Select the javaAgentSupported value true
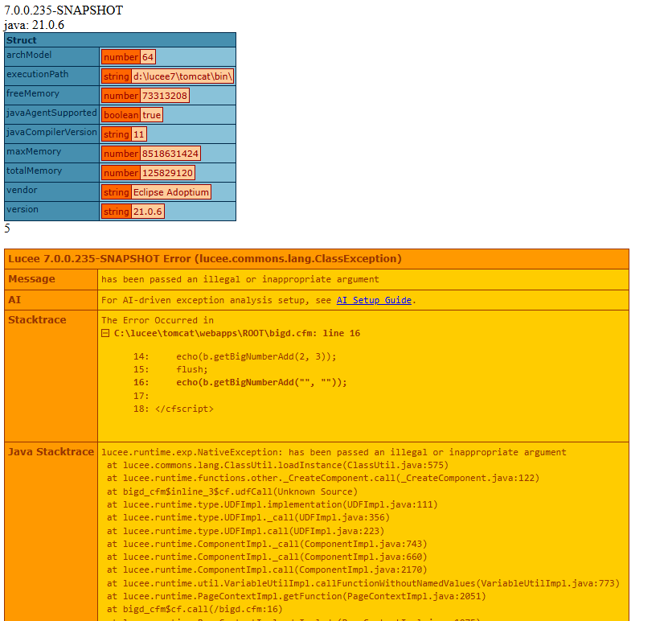Viewport: 672px width, 621px height. click(152, 115)
